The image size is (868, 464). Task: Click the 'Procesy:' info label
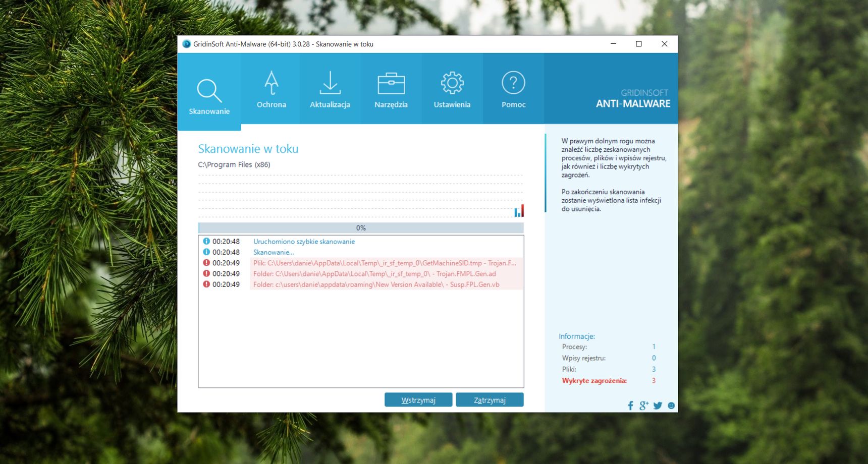574,347
